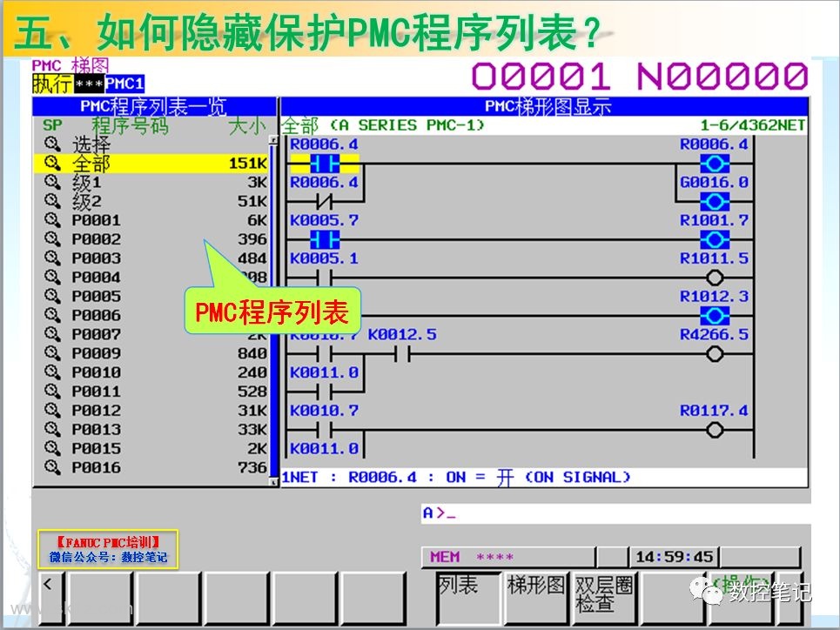Click the R1001.7 output coil

coord(715,239)
